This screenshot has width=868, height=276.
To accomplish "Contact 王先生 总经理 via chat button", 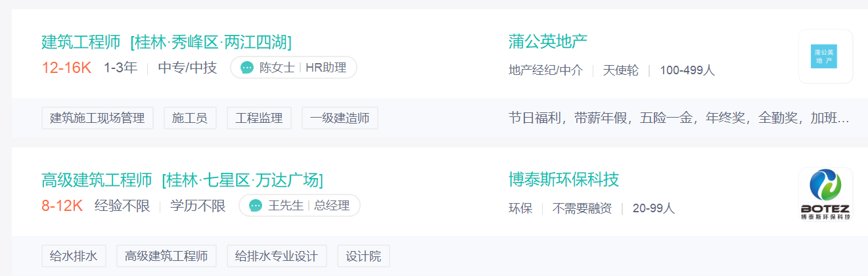I will pyautogui.click(x=299, y=206).
